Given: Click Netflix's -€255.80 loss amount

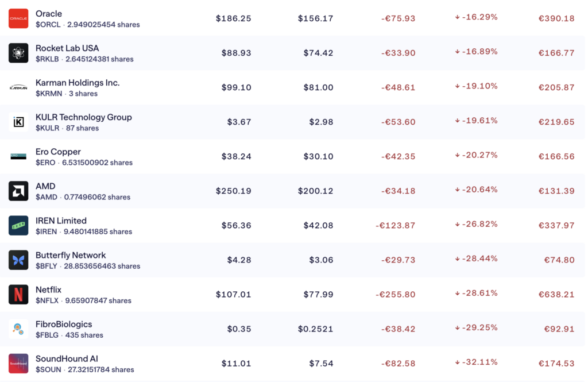Looking at the screenshot, I should coord(395,294).
